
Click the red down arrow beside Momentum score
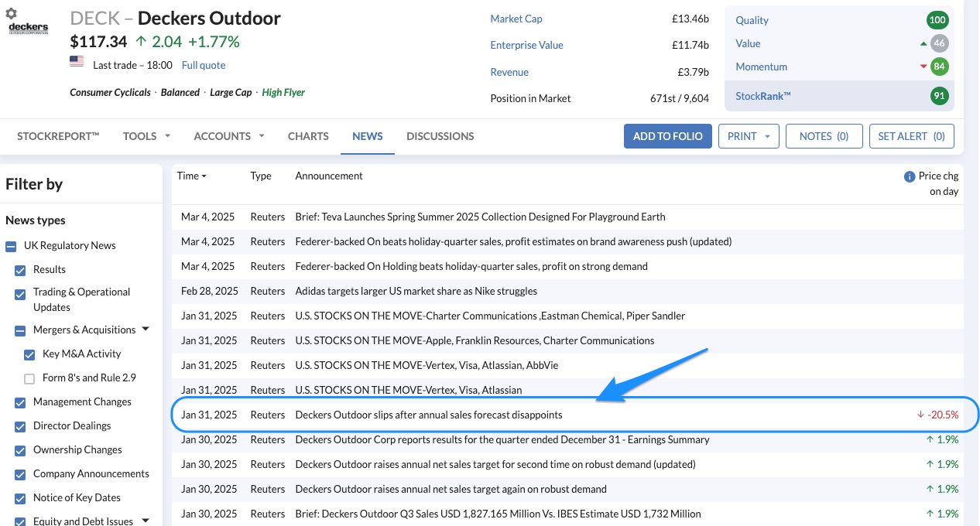(x=923, y=67)
